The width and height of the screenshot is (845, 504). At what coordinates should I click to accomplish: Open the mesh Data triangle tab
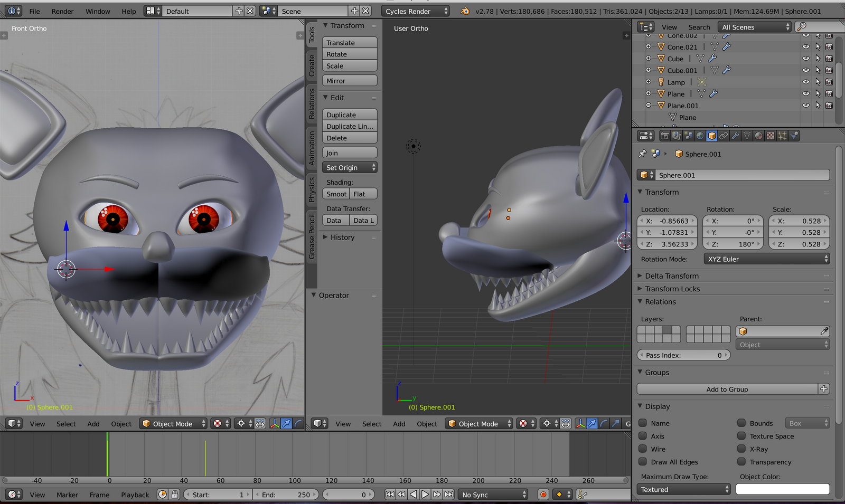(747, 136)
